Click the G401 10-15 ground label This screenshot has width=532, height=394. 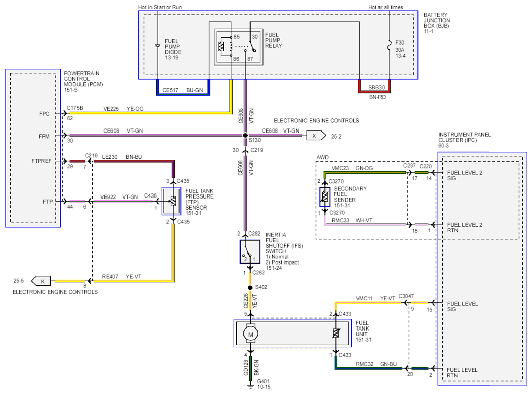click(x=264, y=384)
